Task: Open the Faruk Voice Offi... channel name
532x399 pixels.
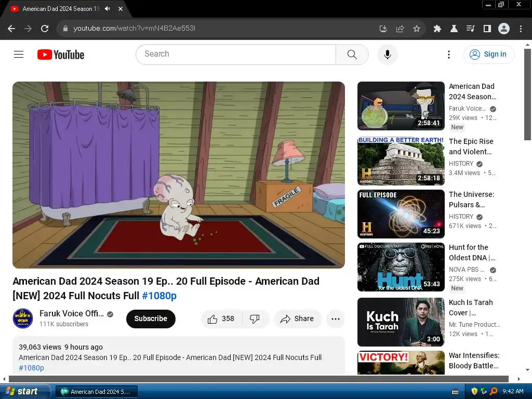Action: [72, 313]
